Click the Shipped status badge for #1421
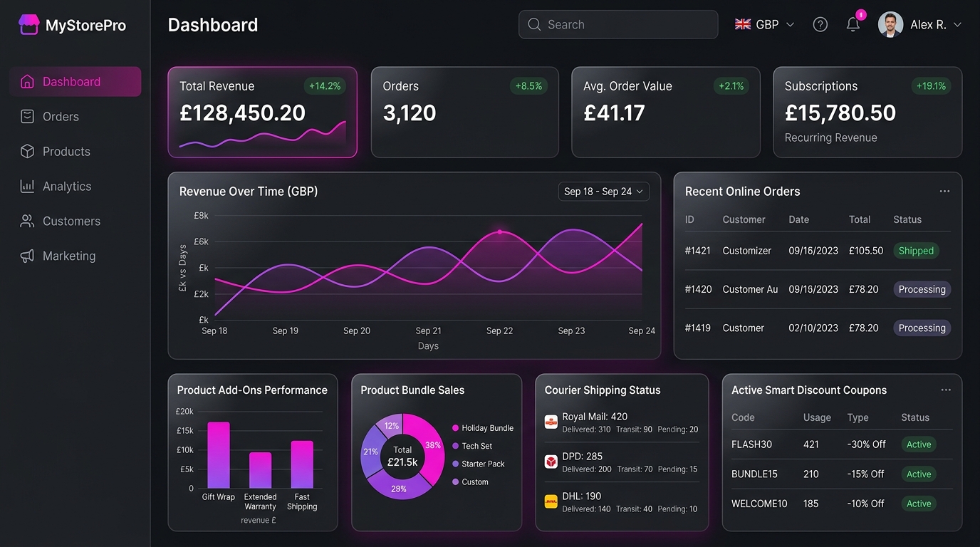Image resolution: width=980 pixels, height=547 pixels. [x=916, y=251]
